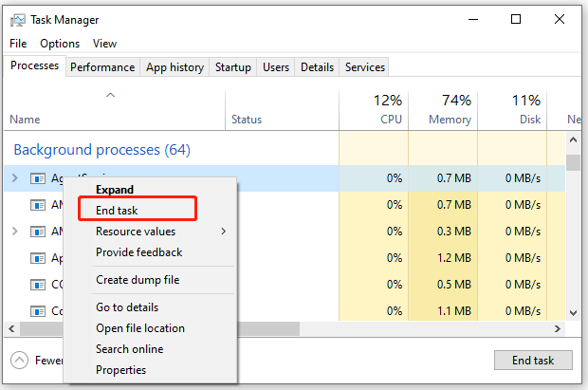The width and height of the screenshot is (588, 390).
Task: Click the Background processes (64) group header
Action: click(102, 150)
